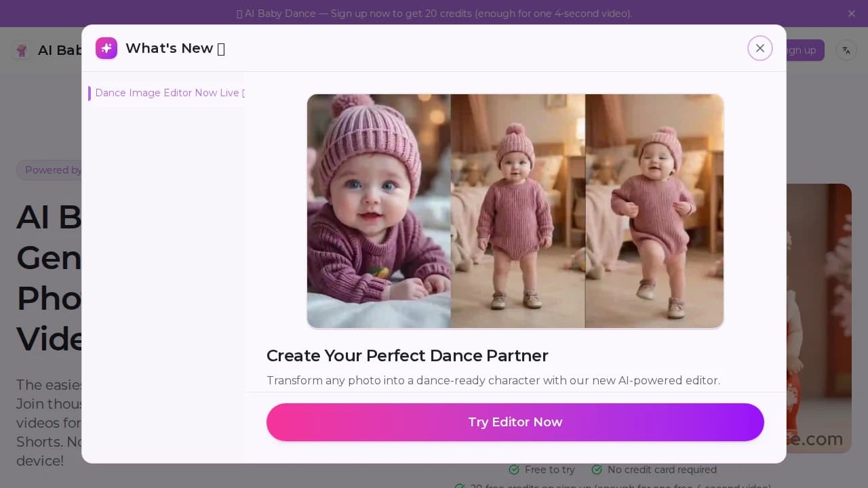Open the language switcher icon in the header
The image size is (868, 488).
[x=846, y=50]
